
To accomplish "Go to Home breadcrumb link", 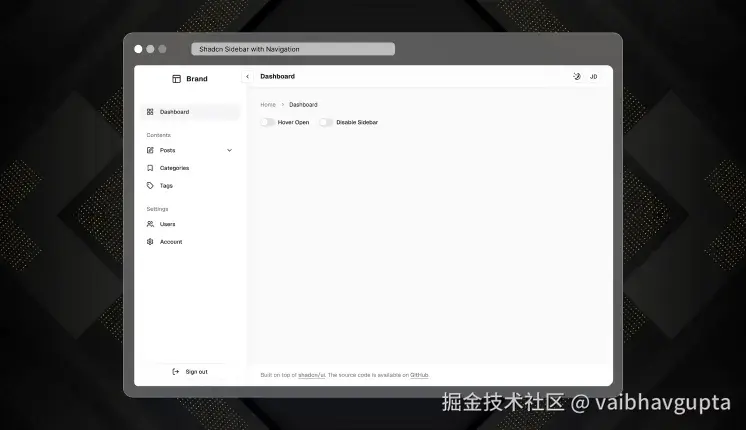I will (x=268, y=105).
